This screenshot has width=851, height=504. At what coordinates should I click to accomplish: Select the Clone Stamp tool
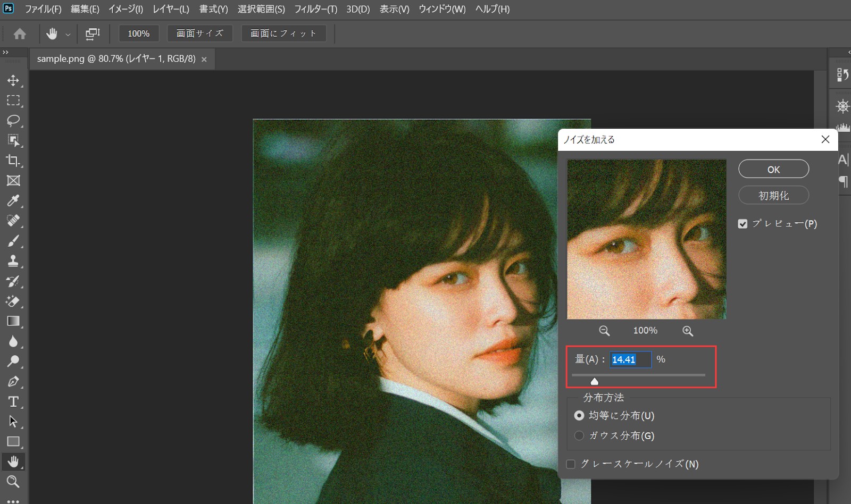click(13, 261)
